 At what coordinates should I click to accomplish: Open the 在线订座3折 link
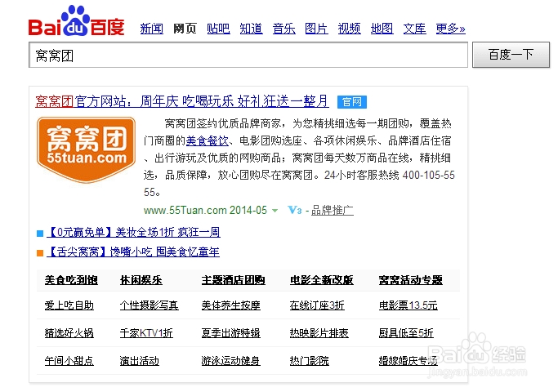click(x=317, y=305)
